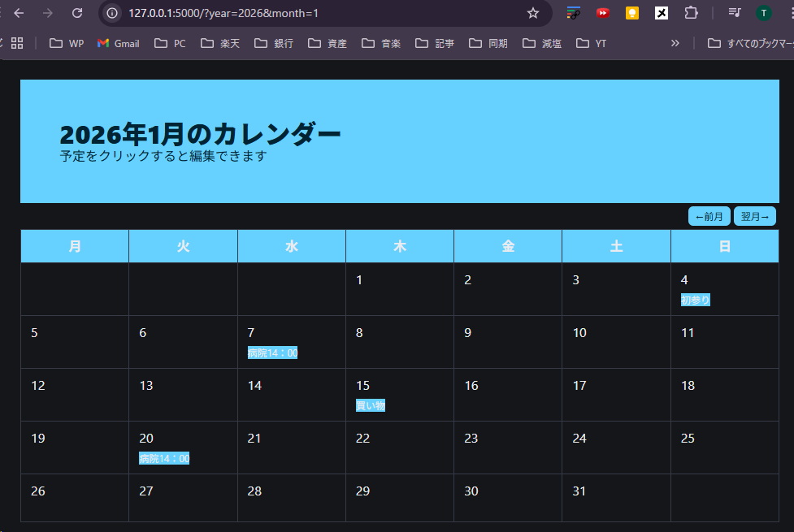Reload the calendar page
This screenshot has width=794, height=532.
click(x=77, y=13)
